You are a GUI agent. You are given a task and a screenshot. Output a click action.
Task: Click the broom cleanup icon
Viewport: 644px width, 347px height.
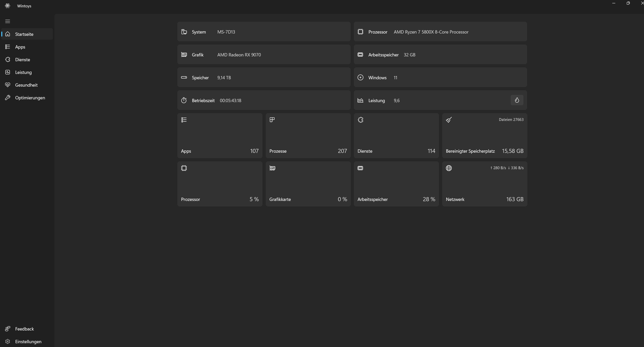(x=449, y=120)
